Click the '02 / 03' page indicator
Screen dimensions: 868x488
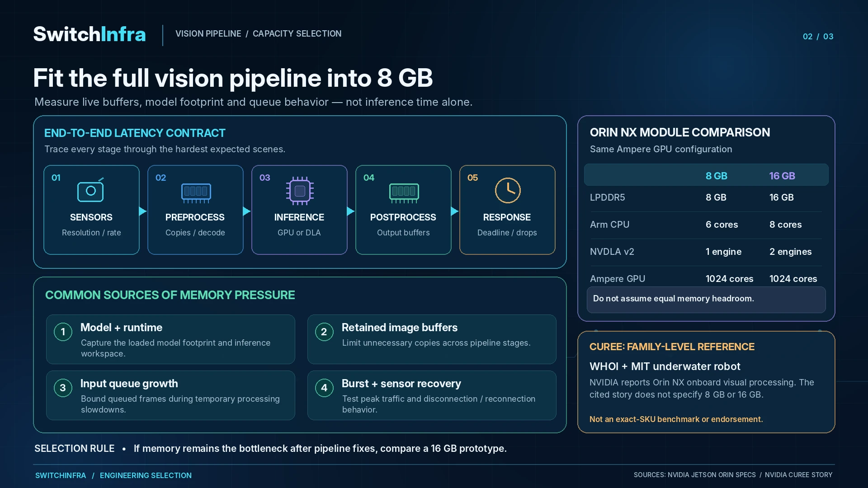click(818, 37)
